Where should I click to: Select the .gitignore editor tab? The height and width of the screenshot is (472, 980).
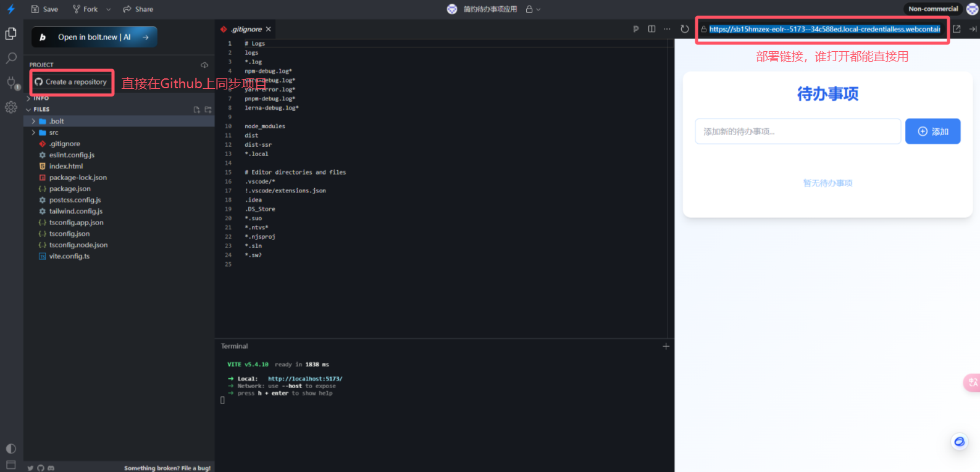click(246, 29)
